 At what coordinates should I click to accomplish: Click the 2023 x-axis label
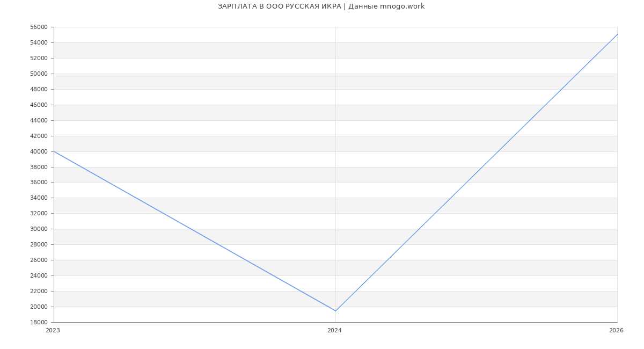53,331
